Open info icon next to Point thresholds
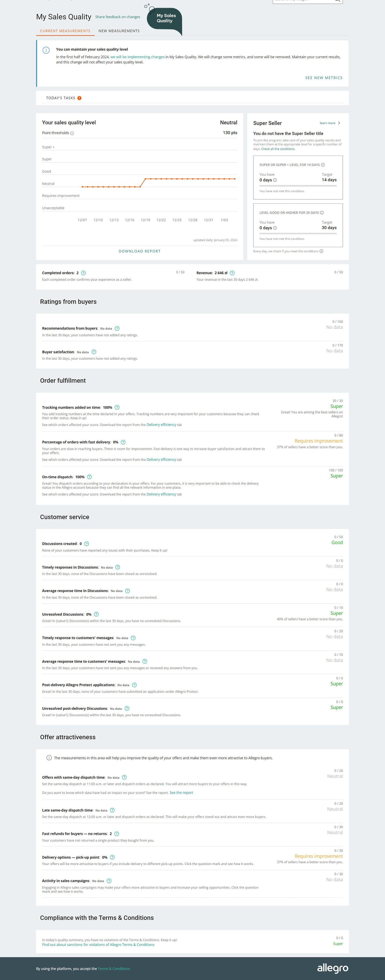Viewport: 385px width, 980px height. [x=72, y=133]
